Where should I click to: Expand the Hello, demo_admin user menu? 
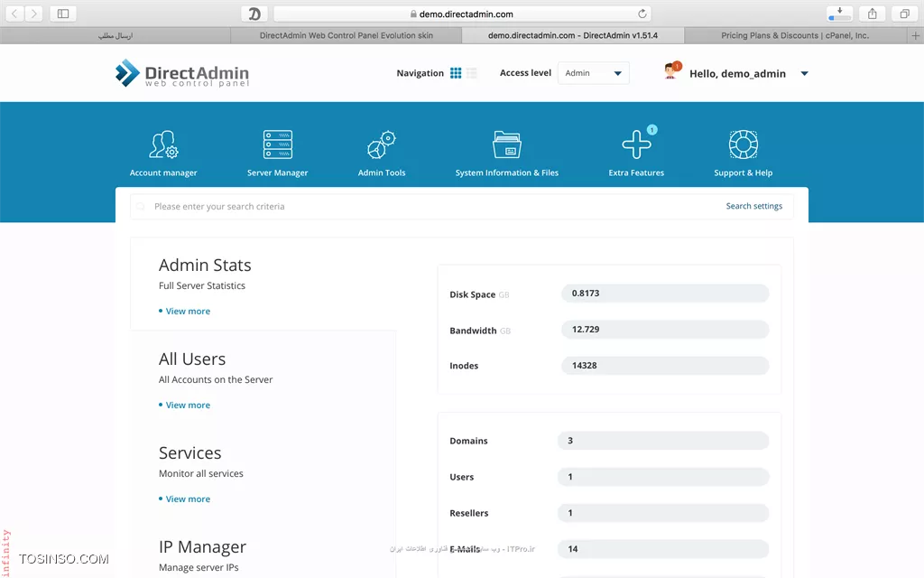pos(804,74)
